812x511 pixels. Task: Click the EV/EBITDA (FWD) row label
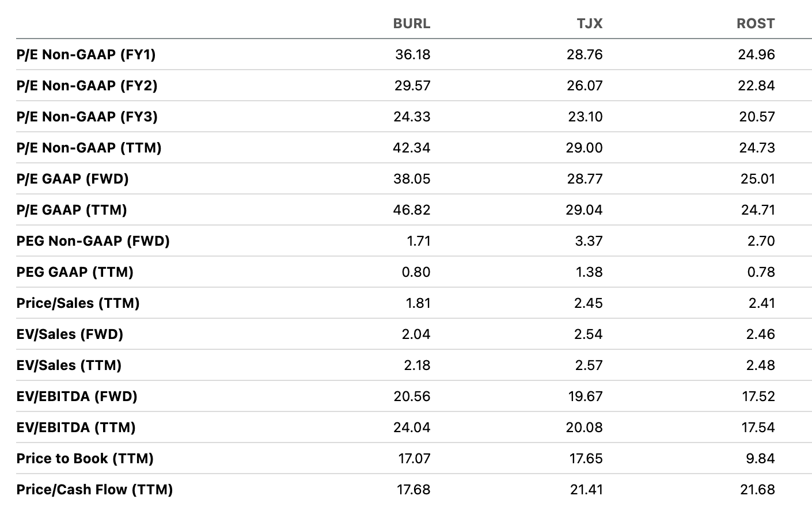(x=77, y=396)
